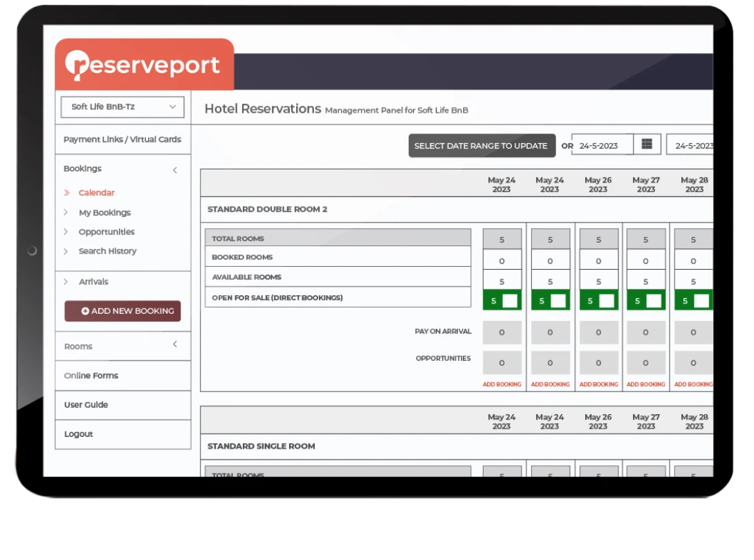Click the arrow icon beside Opportunities

[x=66, y=232]
